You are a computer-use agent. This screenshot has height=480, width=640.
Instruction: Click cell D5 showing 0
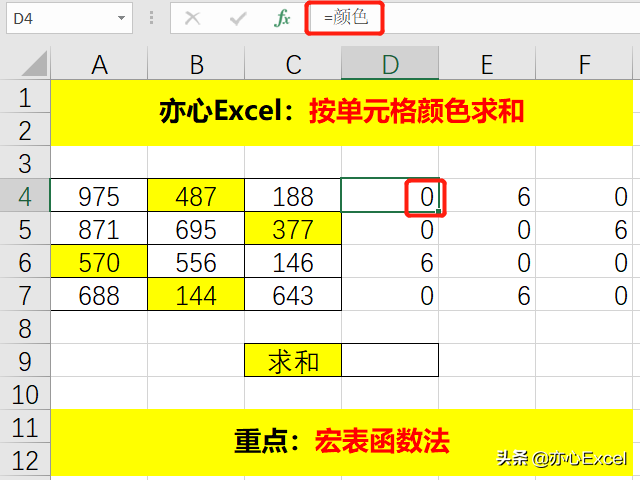click(390, 228)
